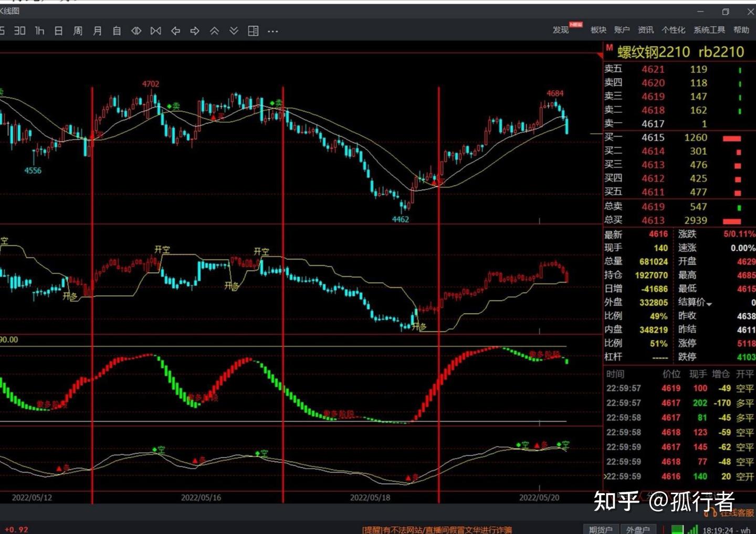Click the 4556 low price label

click(33, 170)
